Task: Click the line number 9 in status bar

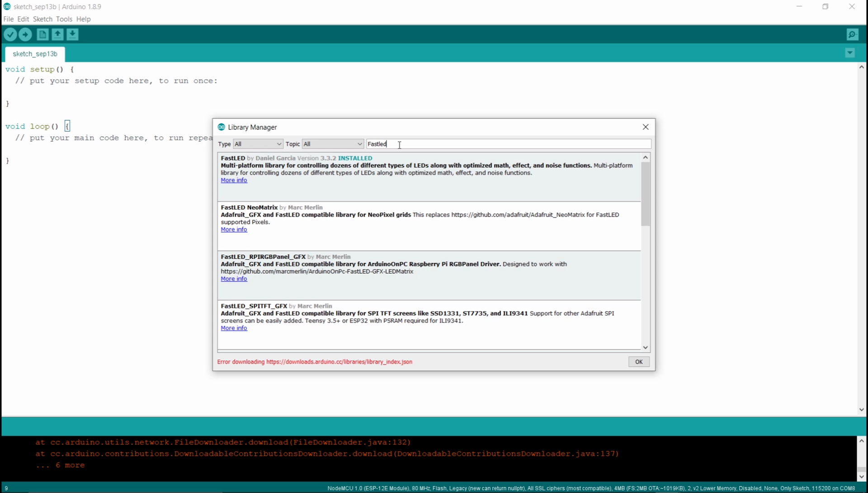Action: click(x=6, y=488)
